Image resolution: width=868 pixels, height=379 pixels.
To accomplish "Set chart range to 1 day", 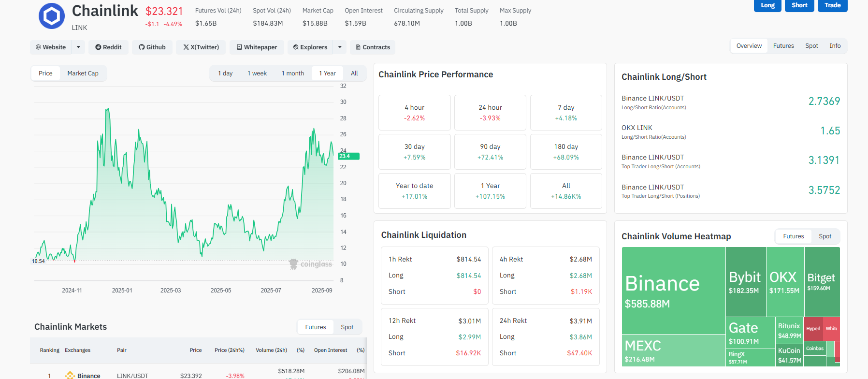I will (225, 73).
